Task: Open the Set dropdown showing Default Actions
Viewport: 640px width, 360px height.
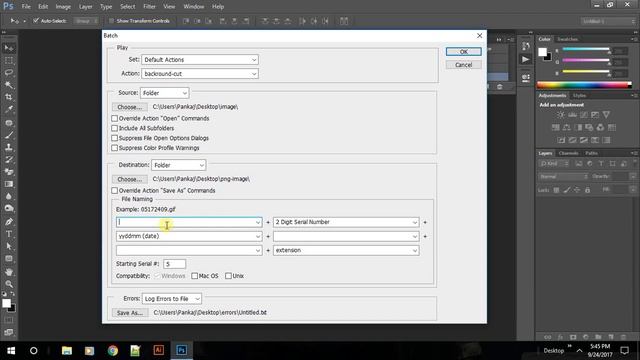Action: point(200,60)
